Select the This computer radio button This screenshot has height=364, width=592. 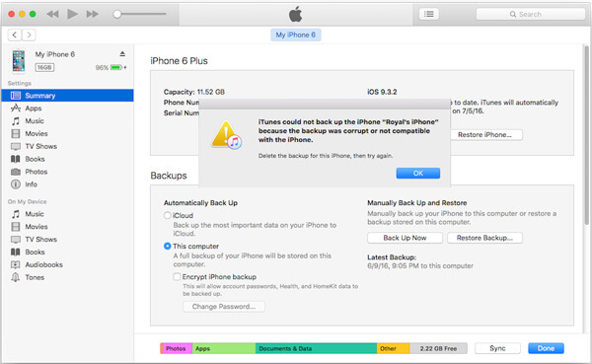168,247
